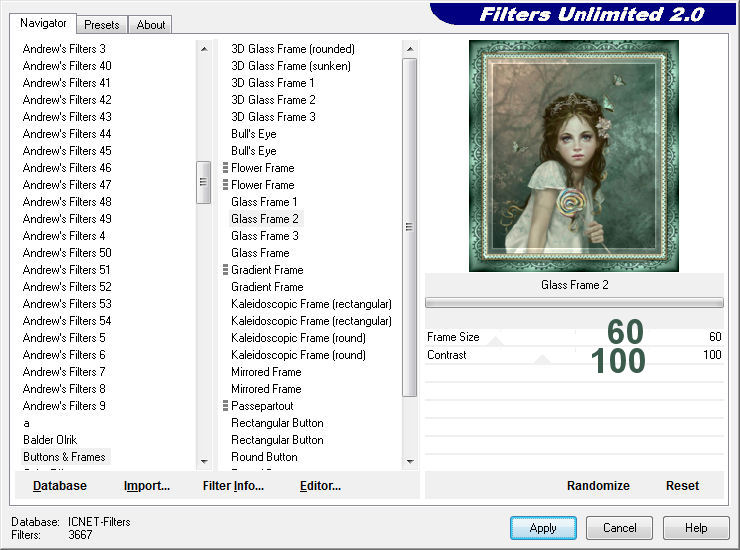The width and height of the screenshot is (740, 550).
Task: Select 3D Glass Frame (rounded) filter
Action: [293, 49]
